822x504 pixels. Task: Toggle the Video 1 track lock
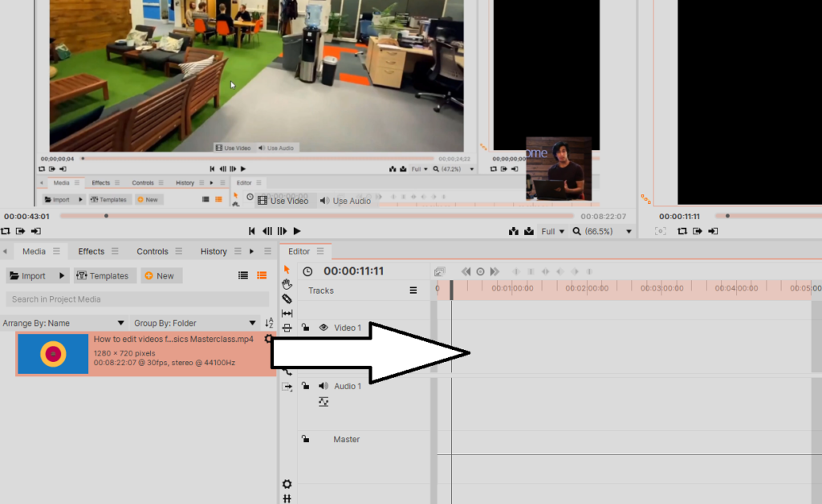point(305,327)
